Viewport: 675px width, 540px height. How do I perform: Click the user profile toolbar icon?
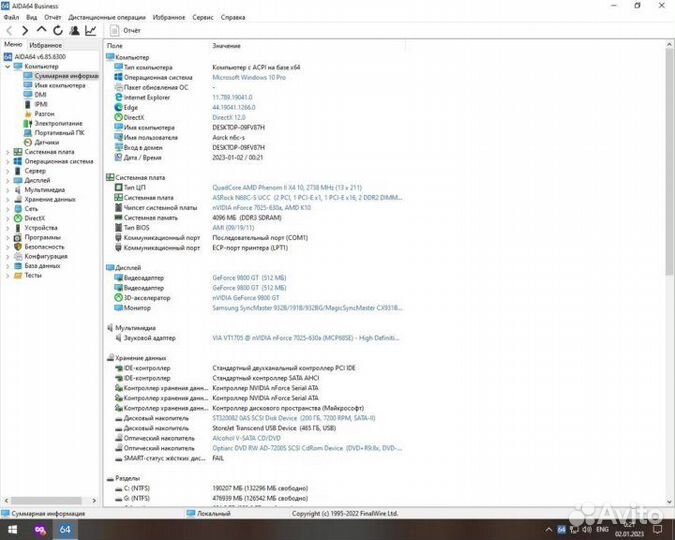coord(75,31)
